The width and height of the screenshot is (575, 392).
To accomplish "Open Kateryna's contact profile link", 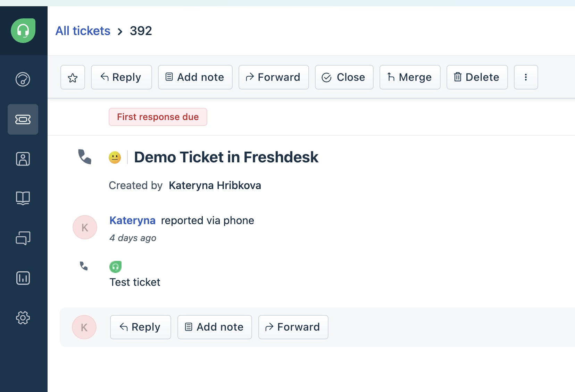I will pos(132,220).
